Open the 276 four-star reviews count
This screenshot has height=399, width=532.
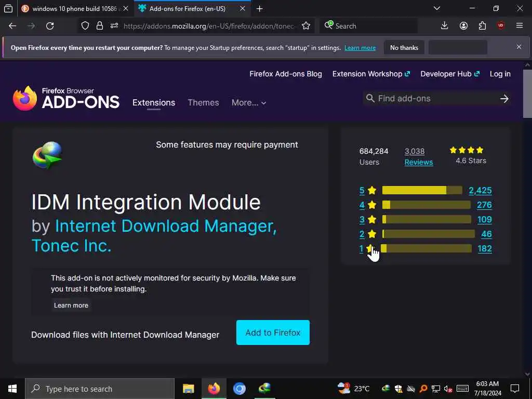[484, 205]
